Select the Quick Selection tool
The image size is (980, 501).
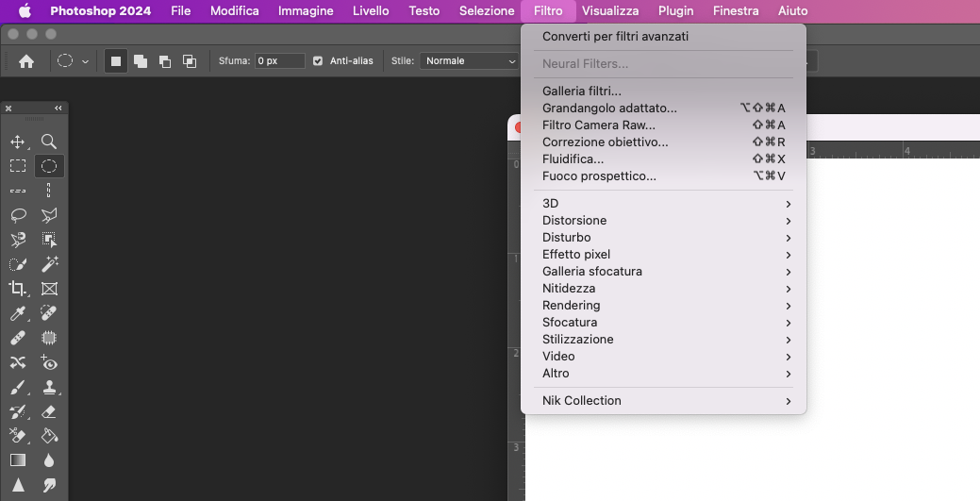18,264
